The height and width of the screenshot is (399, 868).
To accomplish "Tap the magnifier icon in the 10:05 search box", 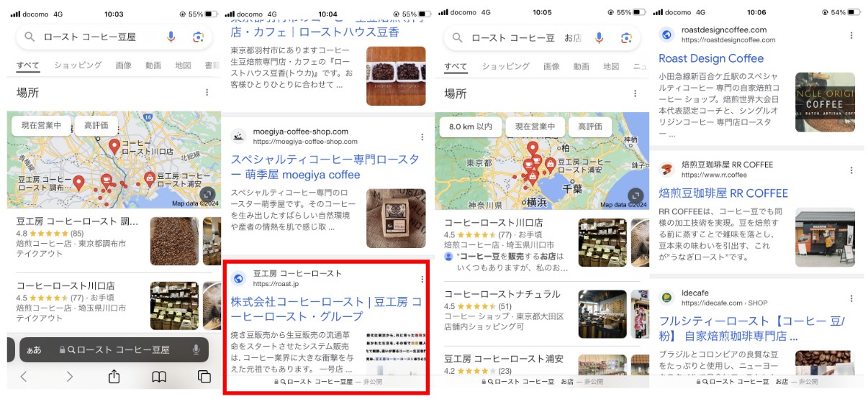I will (x=456, y=38).
